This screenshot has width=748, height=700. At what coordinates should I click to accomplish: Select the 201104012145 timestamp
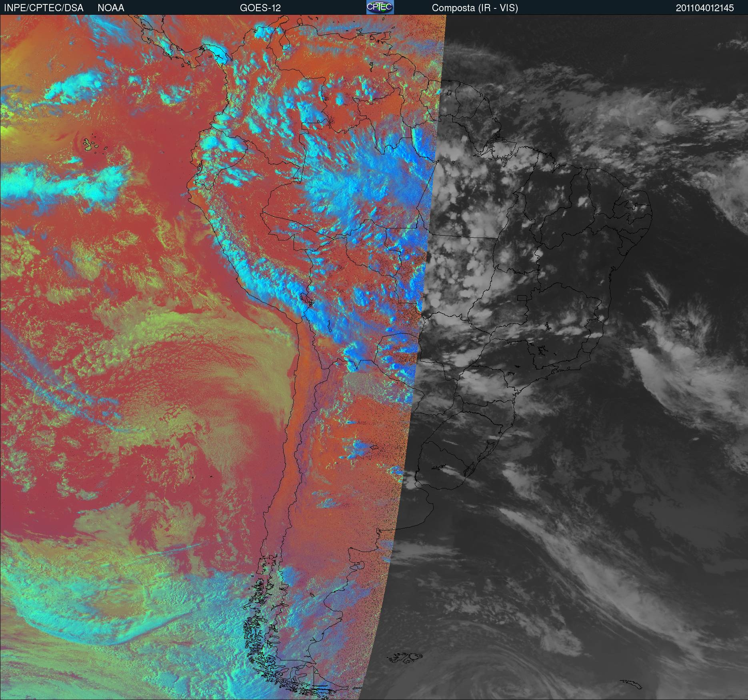pos(705,8)
